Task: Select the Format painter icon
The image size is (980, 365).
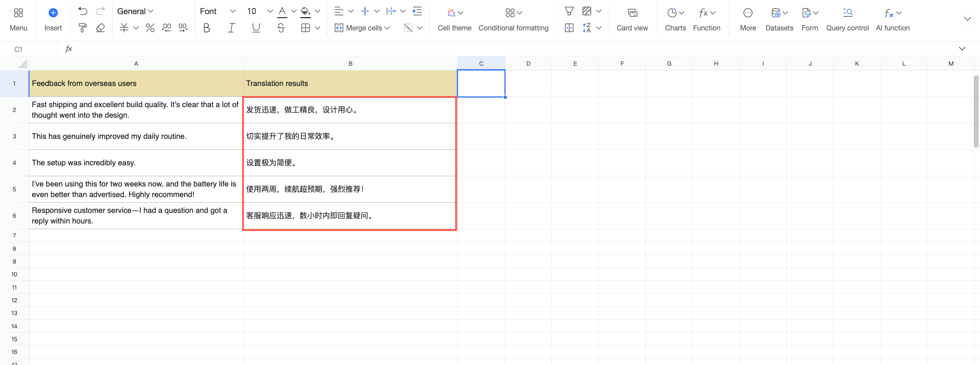Action: (83, 28)
